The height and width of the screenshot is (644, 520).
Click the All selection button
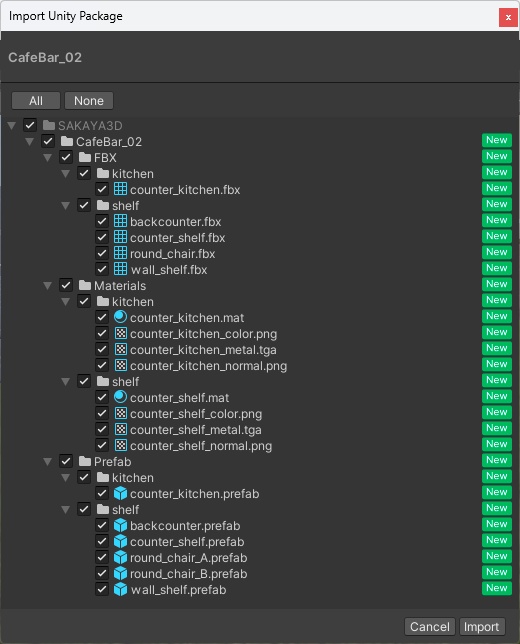click(x=36, y=101)
